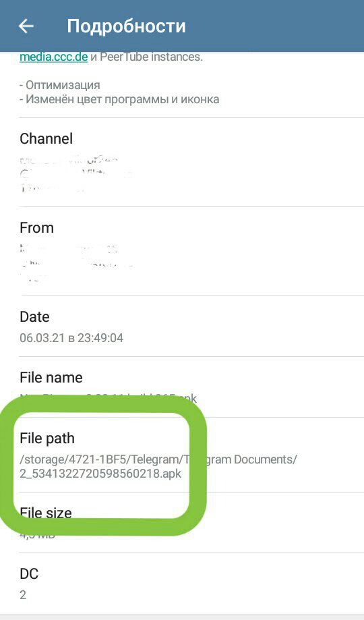Open the media.ccc.de link

[53, 57]
